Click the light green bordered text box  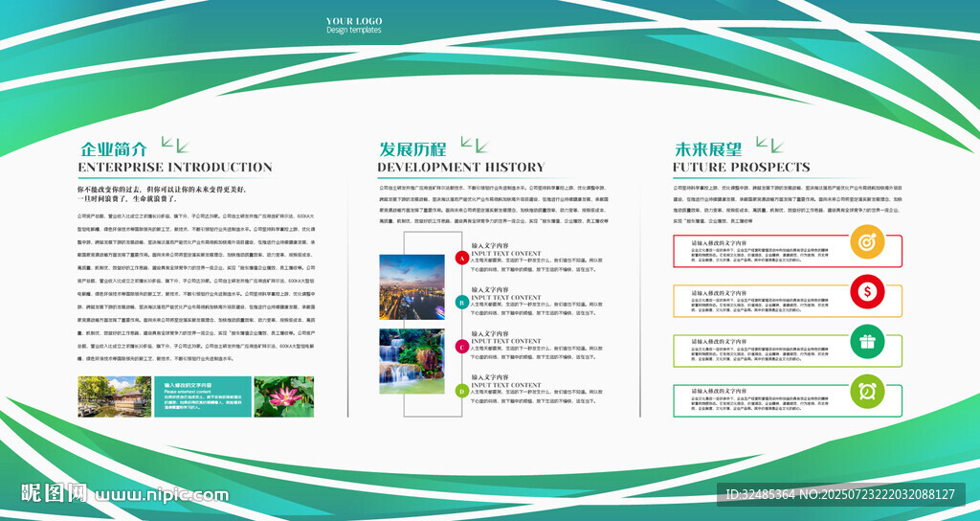click(788, 351)
